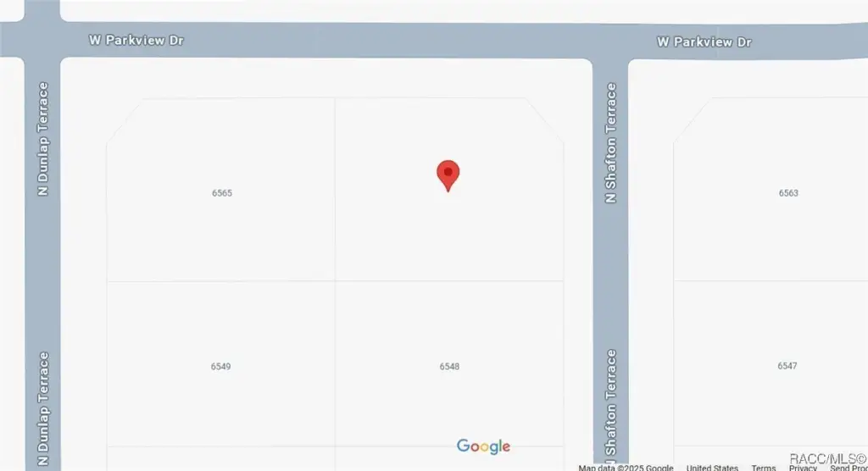The width and height of the screenshot is (868, 471).
Task: Open the Terms link
Action: click(x=763, y=468)
